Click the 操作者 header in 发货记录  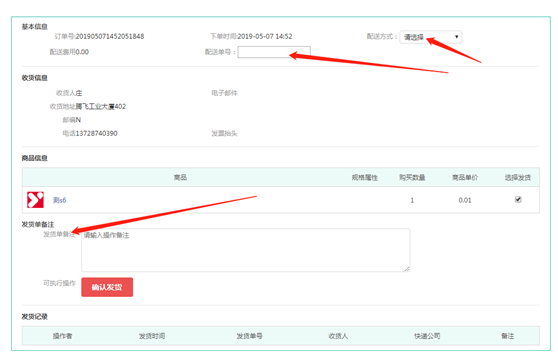pos(63,336)
